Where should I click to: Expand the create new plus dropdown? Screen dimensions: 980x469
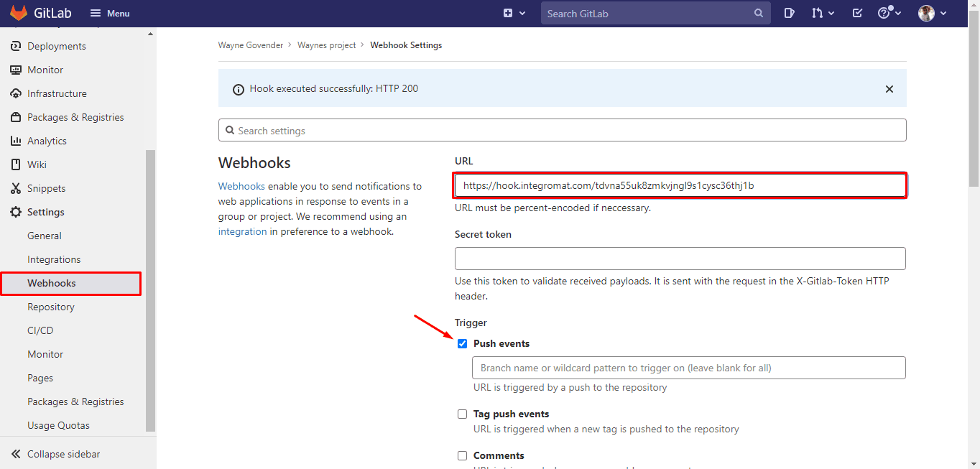click(x=514, y=13)
